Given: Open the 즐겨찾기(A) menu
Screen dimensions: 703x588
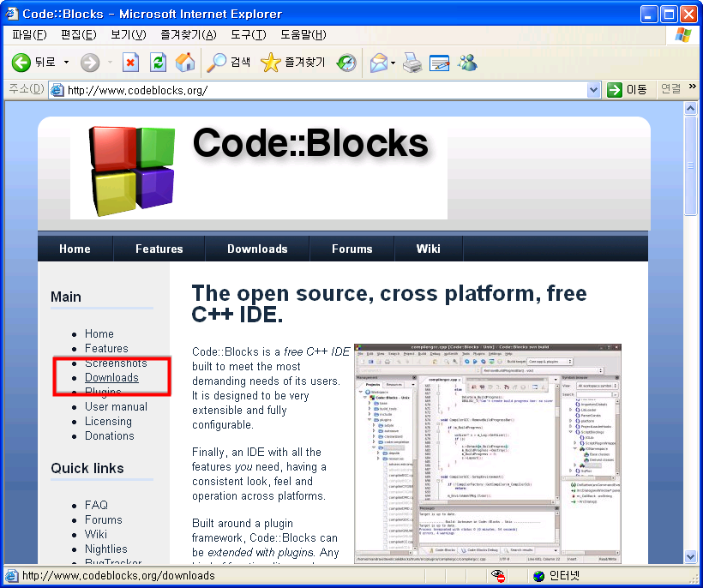Looking at the screenshot, I should click(x=188, y=34).
